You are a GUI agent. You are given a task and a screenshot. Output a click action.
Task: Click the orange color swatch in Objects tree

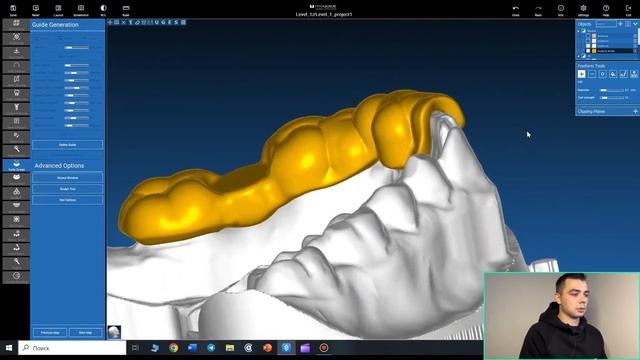click(594, 36)
